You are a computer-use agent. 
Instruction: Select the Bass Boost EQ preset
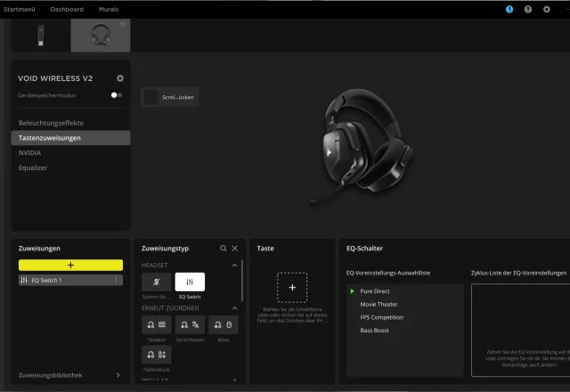374,331
